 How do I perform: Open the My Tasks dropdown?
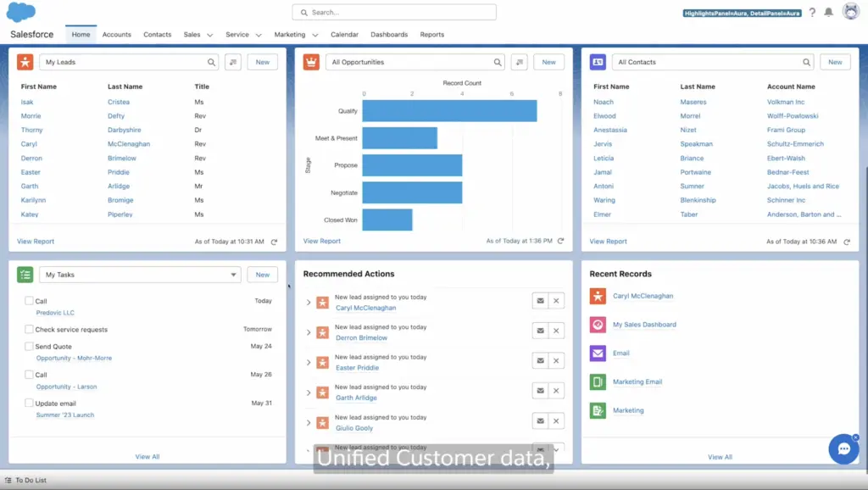coord(140,275)
